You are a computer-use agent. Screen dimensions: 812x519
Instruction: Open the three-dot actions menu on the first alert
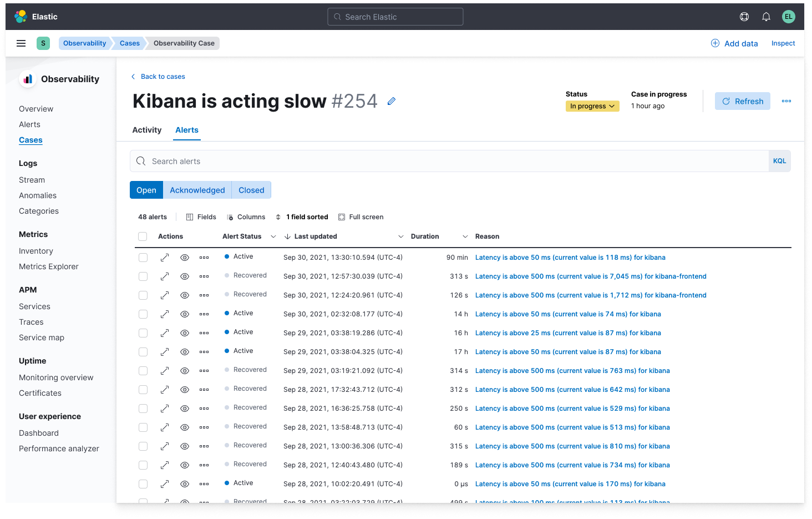pyautogui.click(x=204, y=257)
